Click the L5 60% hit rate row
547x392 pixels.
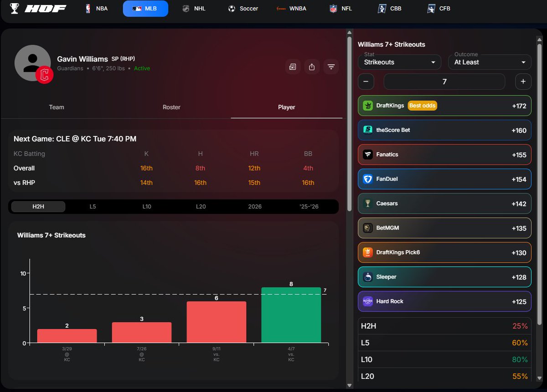pos(444,343)
